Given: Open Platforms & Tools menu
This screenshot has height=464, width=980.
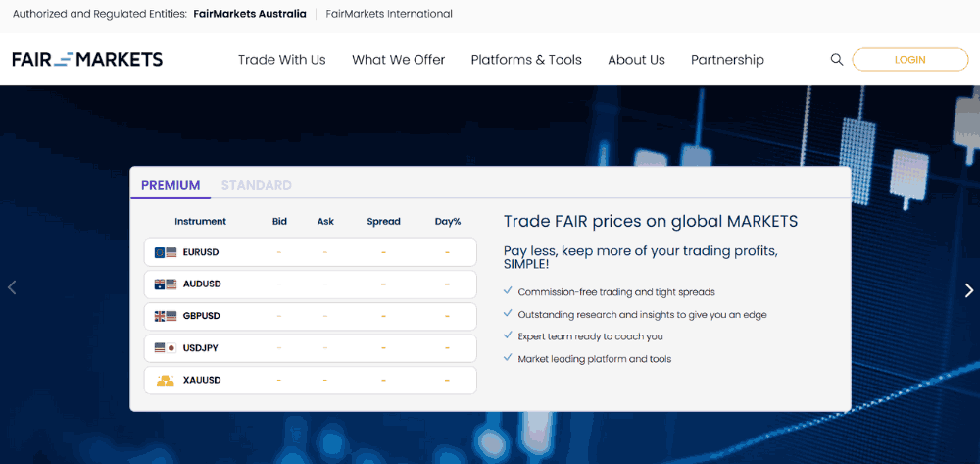Looking at the screenshot, I should click(526, 60).
